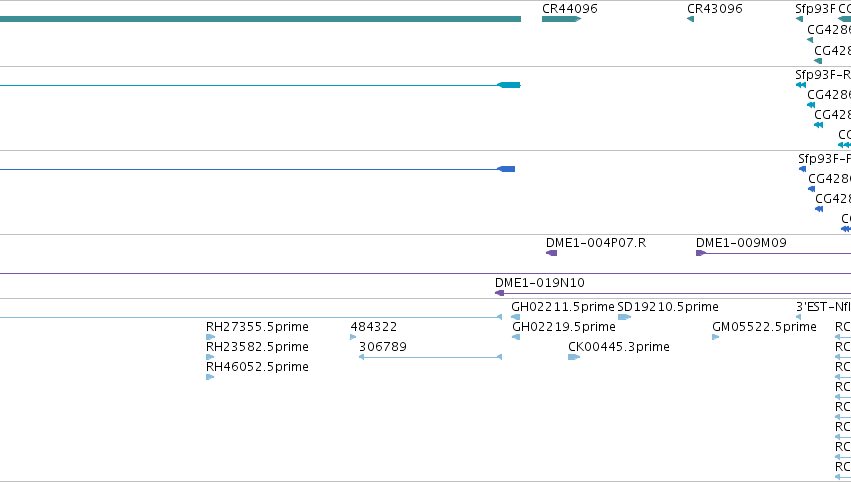Click the GM05522.5prime EST label

764,327
